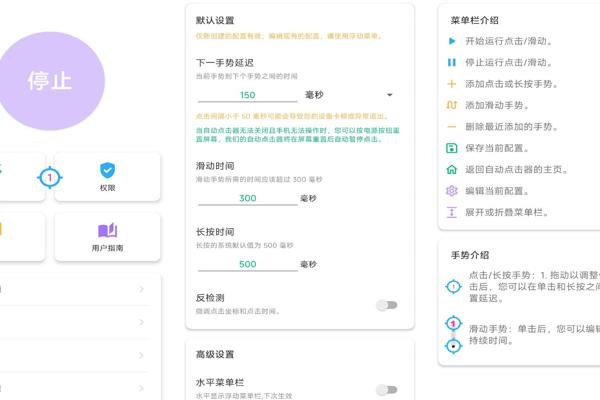Expand the second list row chevron
This screenshot has height=400, width=600.
[x=141, y=322]
